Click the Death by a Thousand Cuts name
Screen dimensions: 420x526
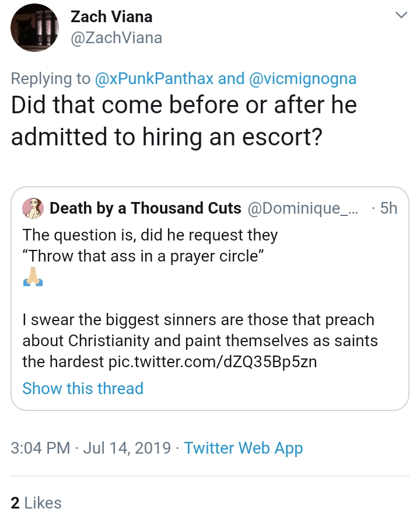(145, 208)
